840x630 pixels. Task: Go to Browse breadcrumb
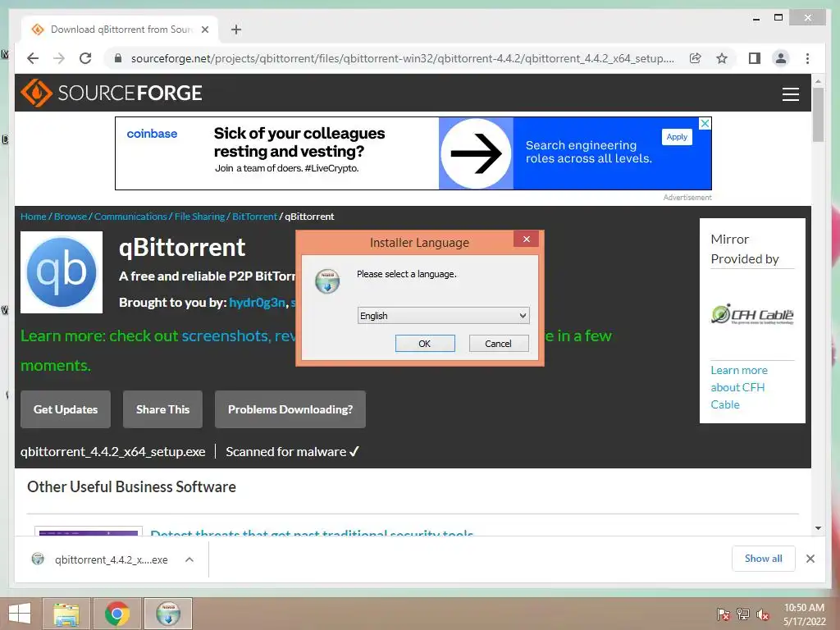click(71, 217)
